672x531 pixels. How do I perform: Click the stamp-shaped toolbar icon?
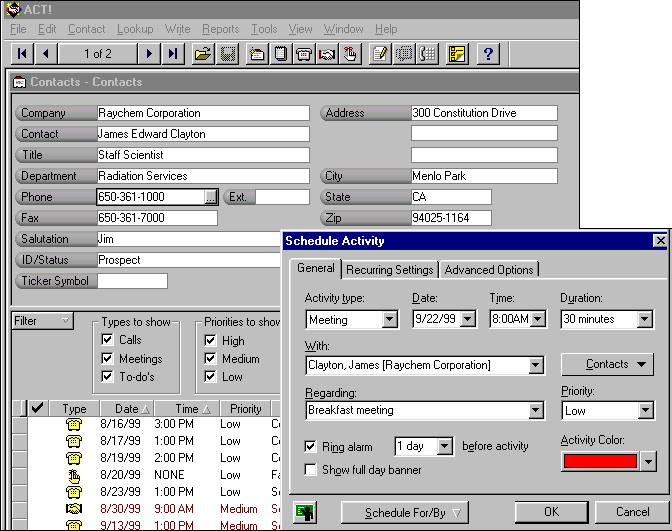[404, 54]
